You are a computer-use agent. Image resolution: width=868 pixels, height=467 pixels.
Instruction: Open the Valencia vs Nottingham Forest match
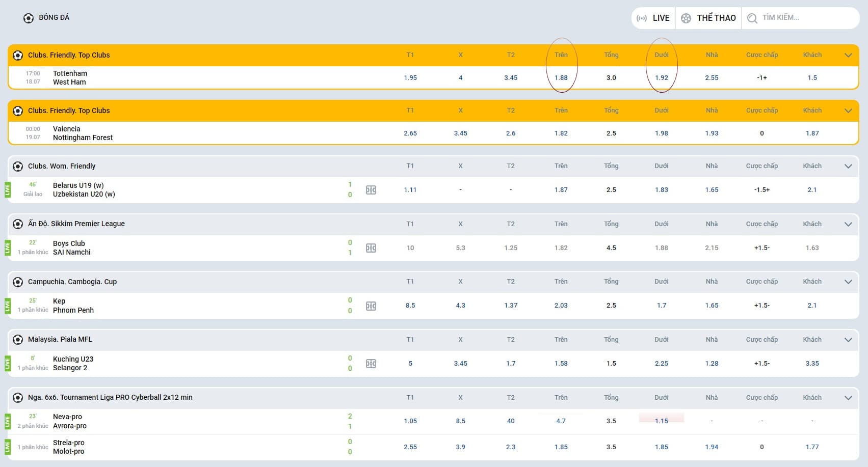coord(83,133)
